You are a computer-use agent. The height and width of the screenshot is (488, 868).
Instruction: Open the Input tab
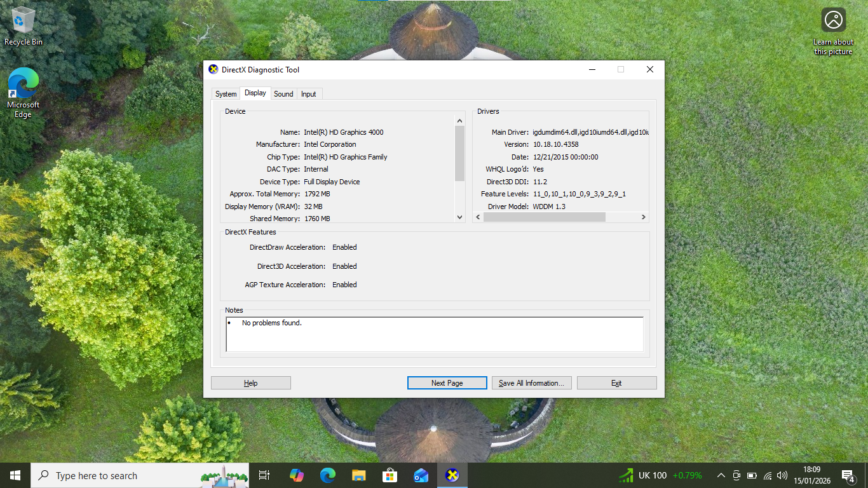click(x=309, y=94)
